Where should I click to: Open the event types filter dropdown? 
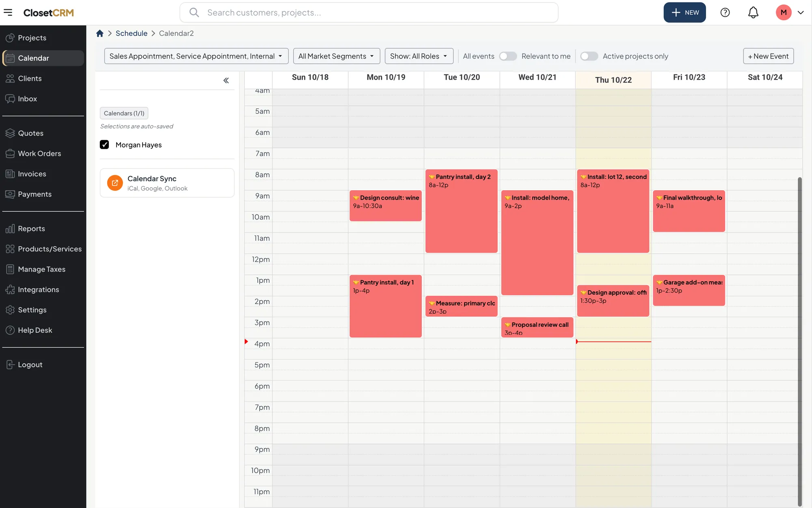coord(196,56)
